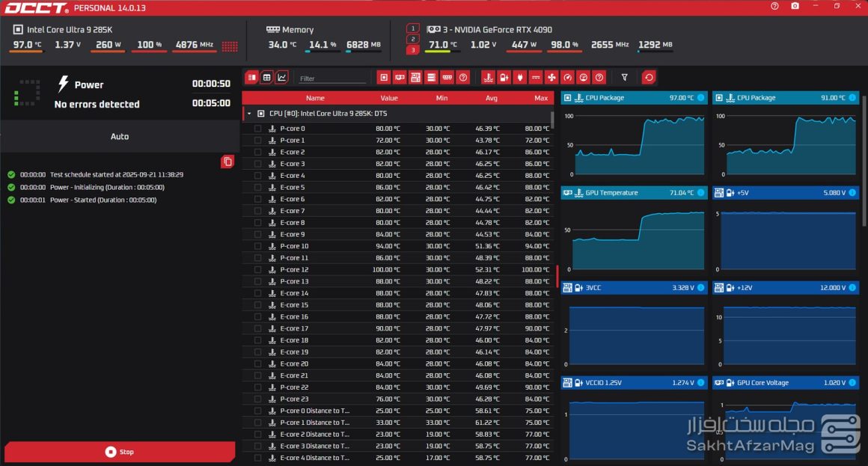Image resolution: width=868 pixels, height=466 pixels.
Task: Check the P-core 23 checkbox
Action: (x=258, y=399)
